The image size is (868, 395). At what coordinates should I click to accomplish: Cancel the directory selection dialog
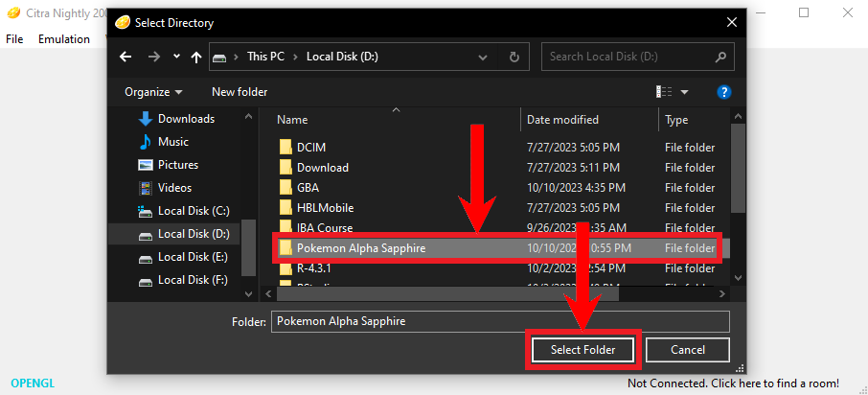687,350
